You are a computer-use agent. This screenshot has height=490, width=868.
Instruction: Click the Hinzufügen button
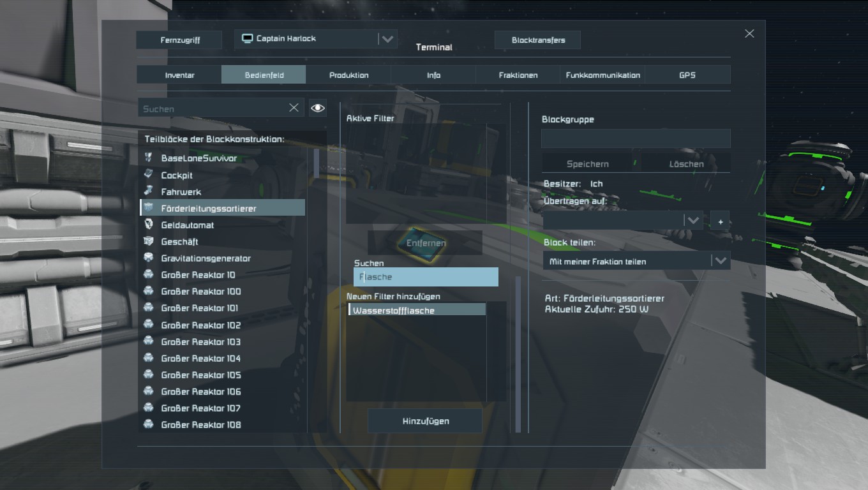(x=425, y=421)
